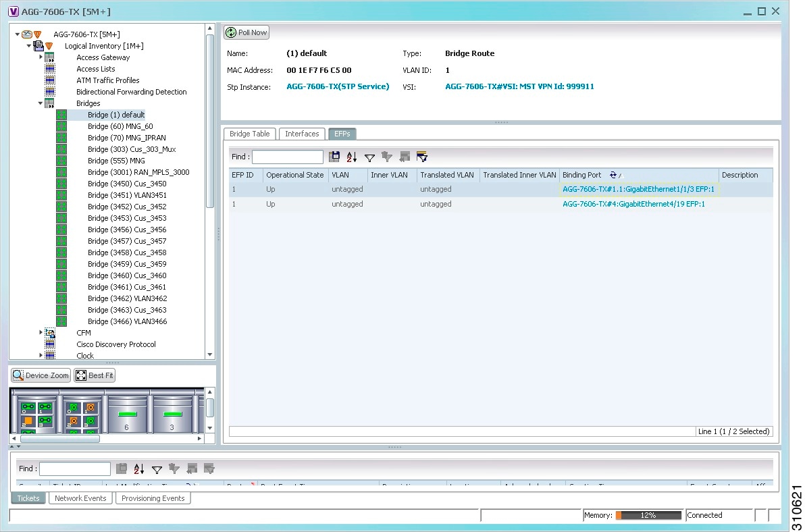Click the Best Fit button

click(95, 375)
